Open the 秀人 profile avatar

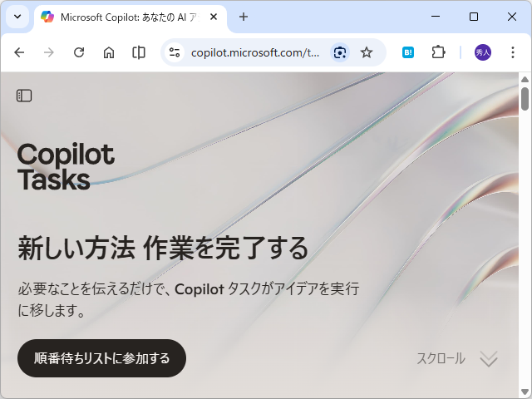(482, 52)
